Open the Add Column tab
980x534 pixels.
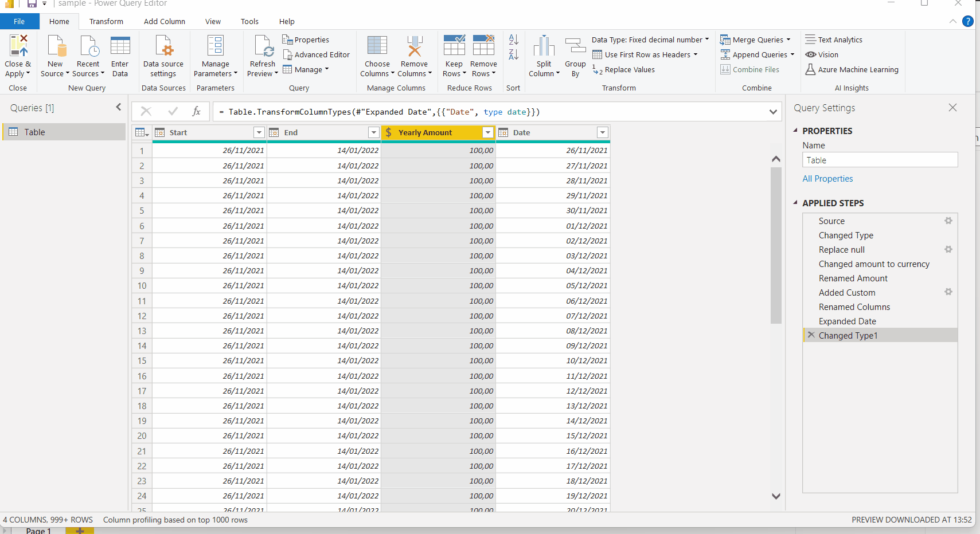point(165,21)
